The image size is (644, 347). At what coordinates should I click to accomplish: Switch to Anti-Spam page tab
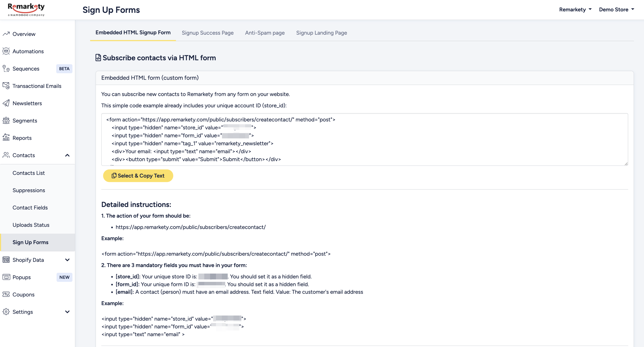(265, 33)
